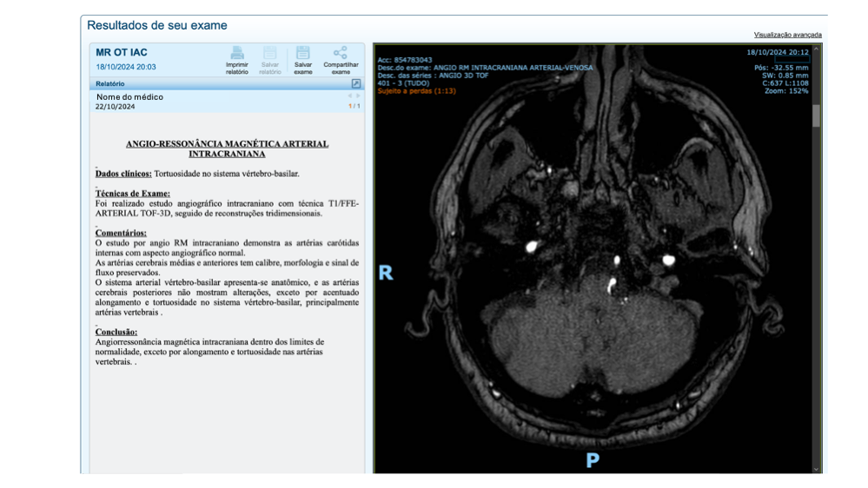
Task: Click the Imprimir relatório printer icon
Action: [236, 54]
